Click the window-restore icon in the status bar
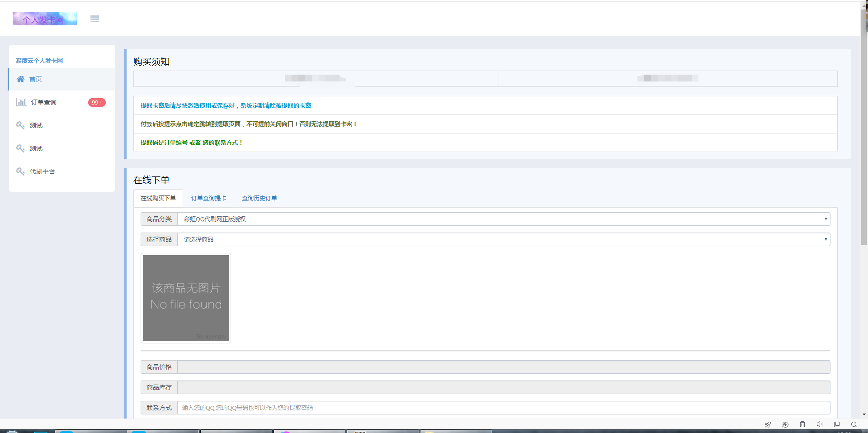The height and width of the screenshot is (433, 868). pos(837,424)
